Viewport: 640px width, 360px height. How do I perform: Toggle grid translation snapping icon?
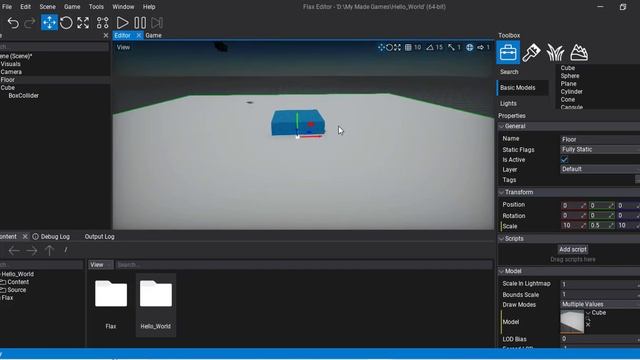[408, 47]
